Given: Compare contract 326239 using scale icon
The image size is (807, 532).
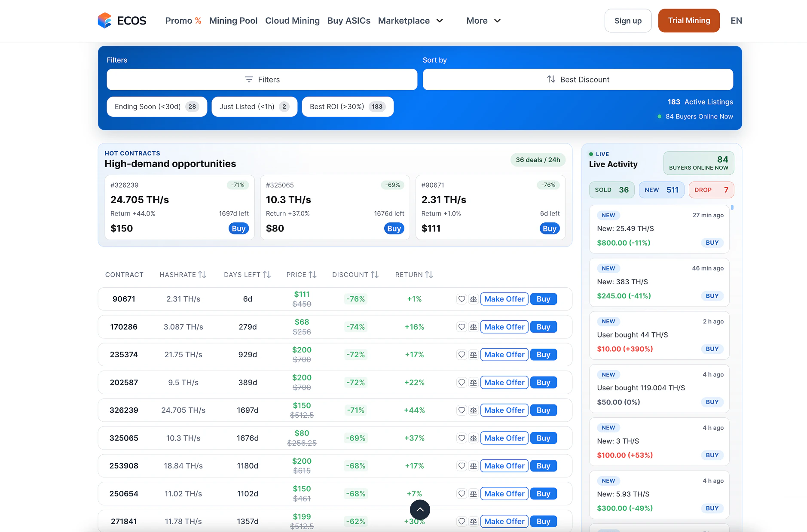Looking at the screenshot, I should click(x=473, y=410).
